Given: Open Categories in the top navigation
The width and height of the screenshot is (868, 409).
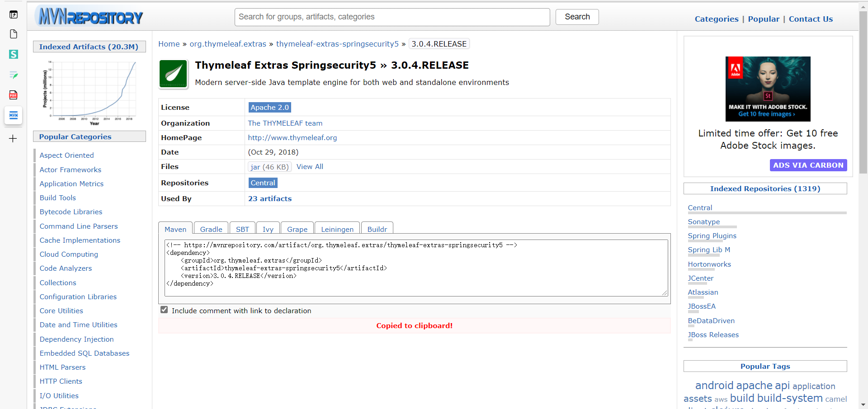Looking at the screenshot, I should pos(717,19).
